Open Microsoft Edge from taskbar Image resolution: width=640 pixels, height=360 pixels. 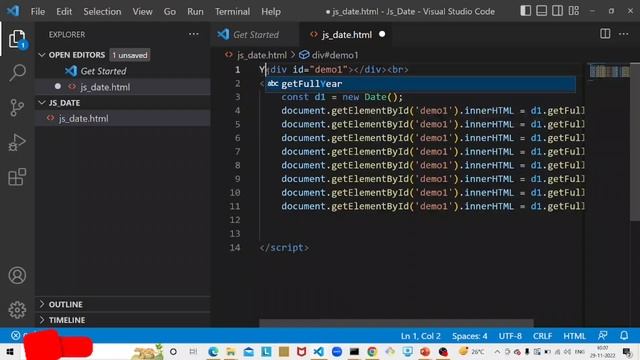(213, 351)
